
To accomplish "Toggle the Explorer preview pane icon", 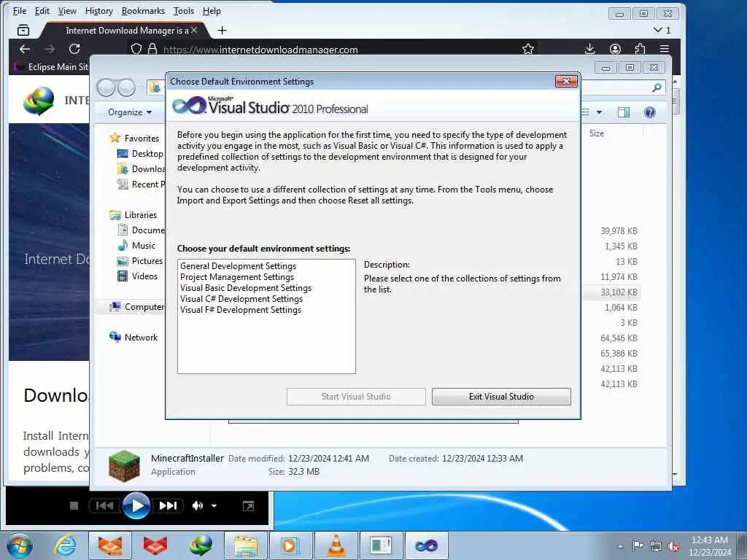I will pos(623,112).
